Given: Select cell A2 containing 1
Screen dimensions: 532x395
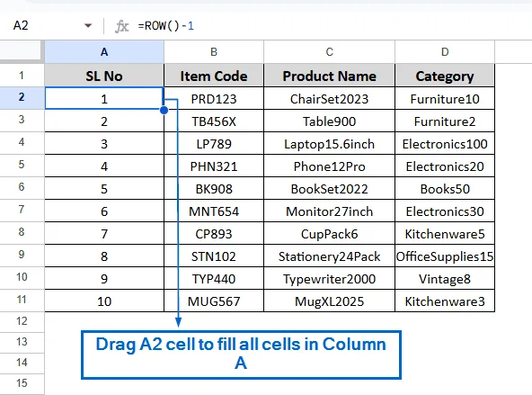Looking at the screenshot, I should point(104,98).
